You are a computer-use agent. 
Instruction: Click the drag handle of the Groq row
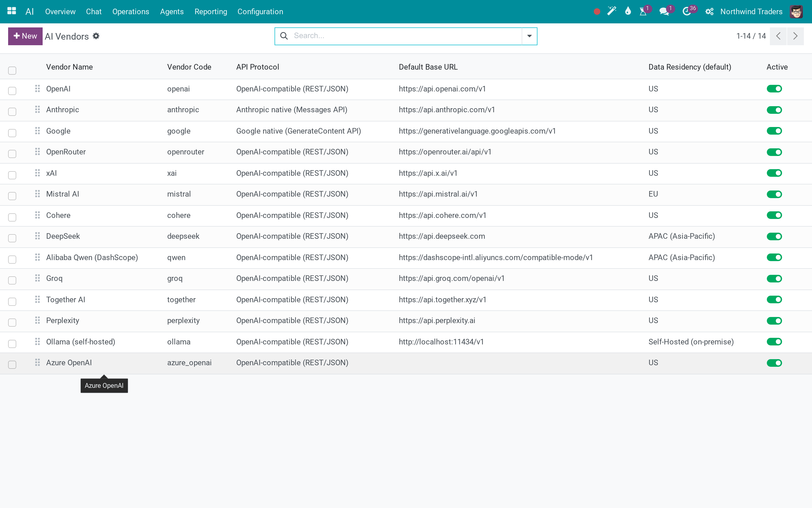coord(37,278)
